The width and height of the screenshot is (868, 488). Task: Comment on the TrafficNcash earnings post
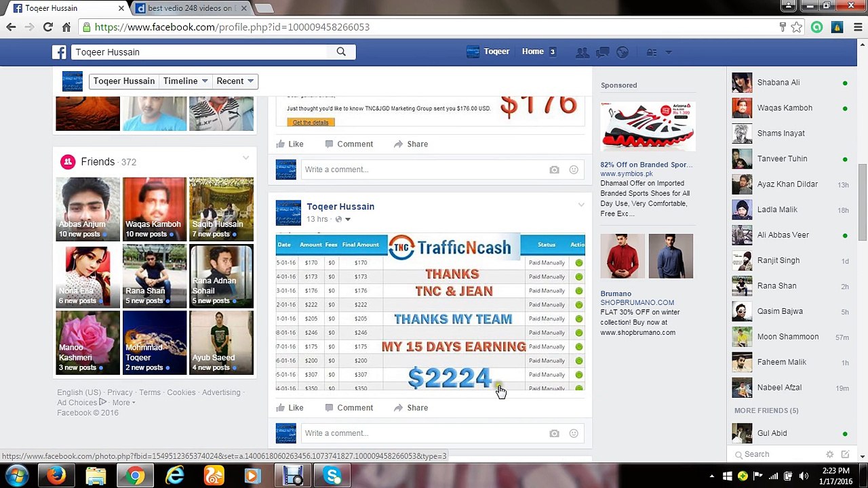click(349, 408)
